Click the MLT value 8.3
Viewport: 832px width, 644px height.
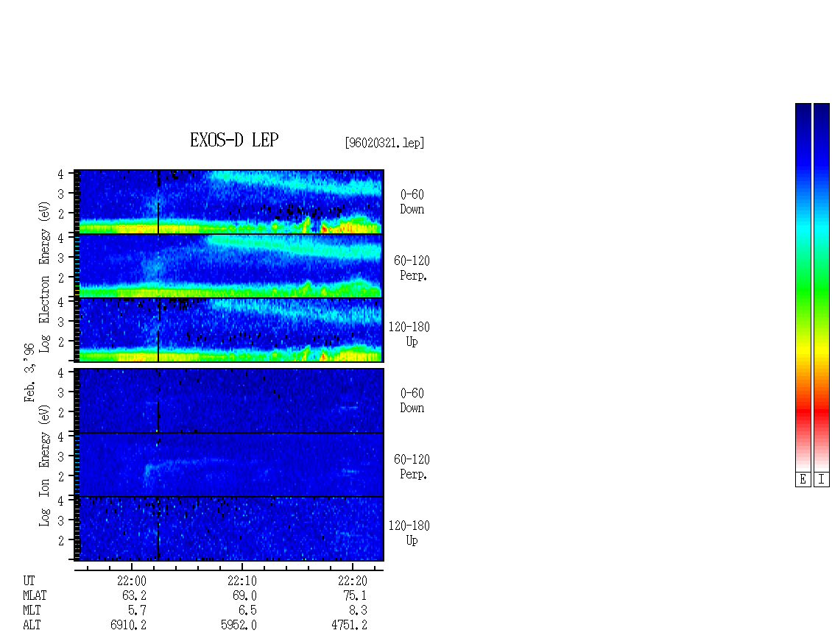click(x=358, y=611)
